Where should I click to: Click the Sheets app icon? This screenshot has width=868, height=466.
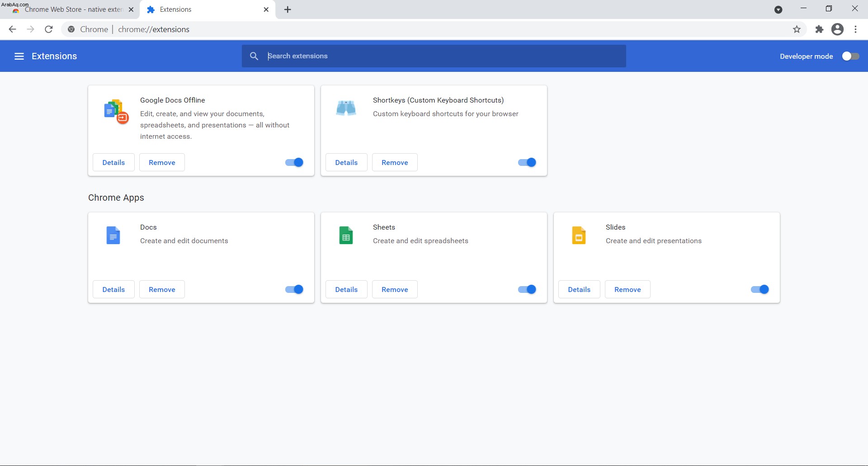pyautogui.click(x=346, y=235)
